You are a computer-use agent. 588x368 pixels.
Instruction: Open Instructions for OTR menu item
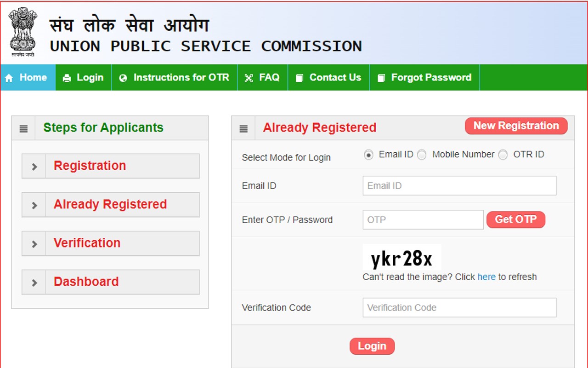click(175, 78)
